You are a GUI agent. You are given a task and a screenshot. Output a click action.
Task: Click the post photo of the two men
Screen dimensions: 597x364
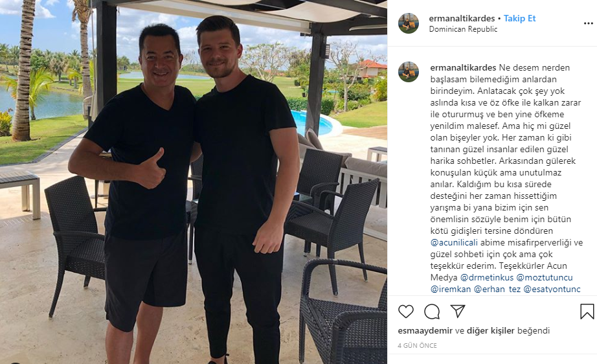click(194, 182)
